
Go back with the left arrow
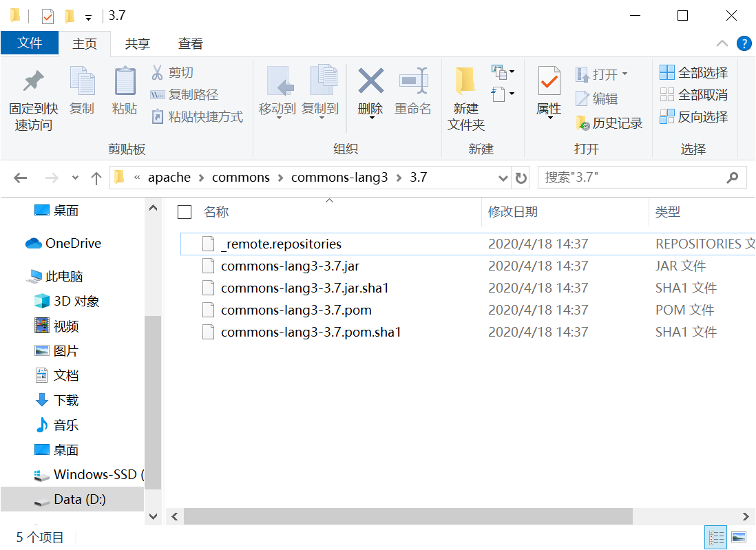[x=20, y=178]
